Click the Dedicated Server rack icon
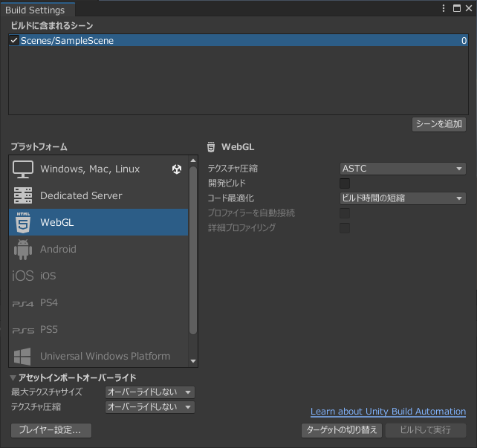477x448 pixels. coord(23,195)
